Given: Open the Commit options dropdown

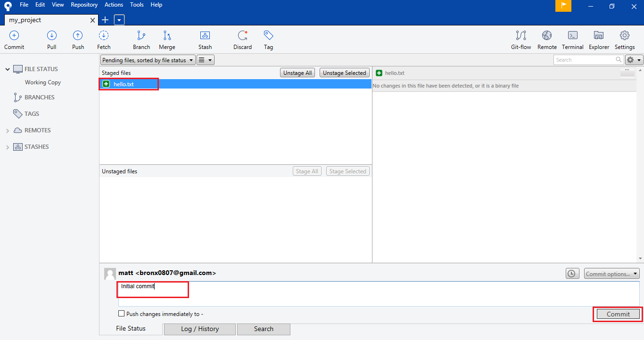Looking at the screenshot, I should tap(612, 274).
